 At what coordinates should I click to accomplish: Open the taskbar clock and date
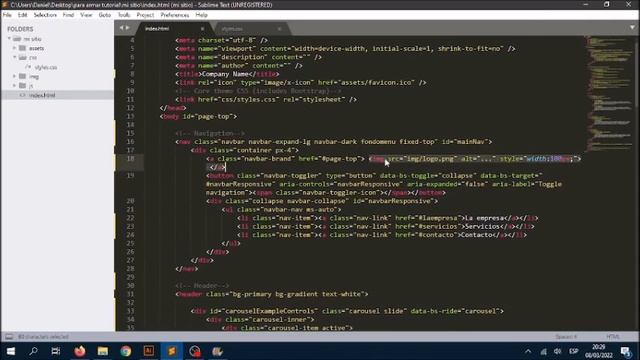tap(598, 351)
